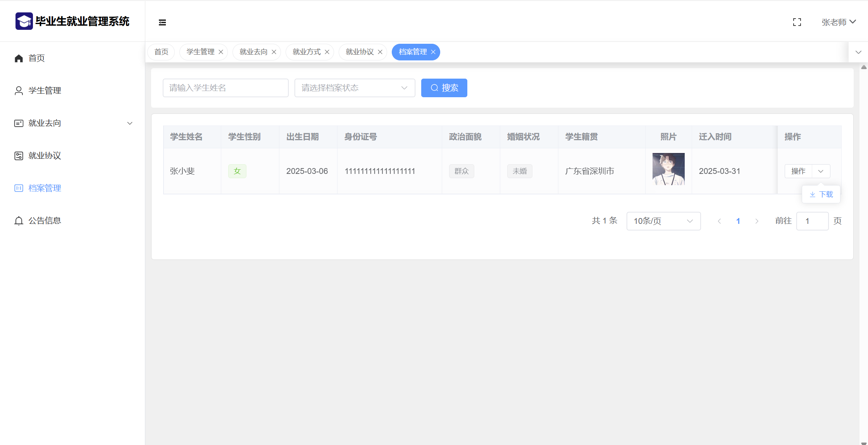
Task: Click the sidebar collapse hamburger icon
Action: point(162,22)
